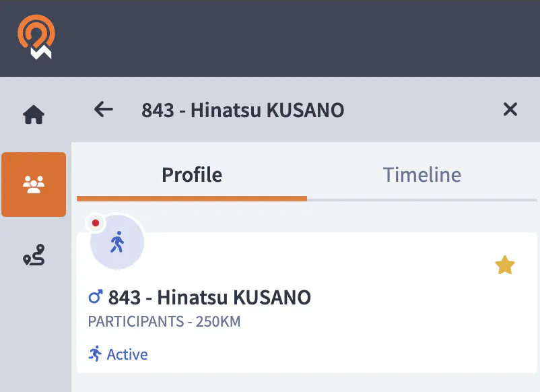
Task: Click the runner avatar circle
Action: tap(118, 242)
